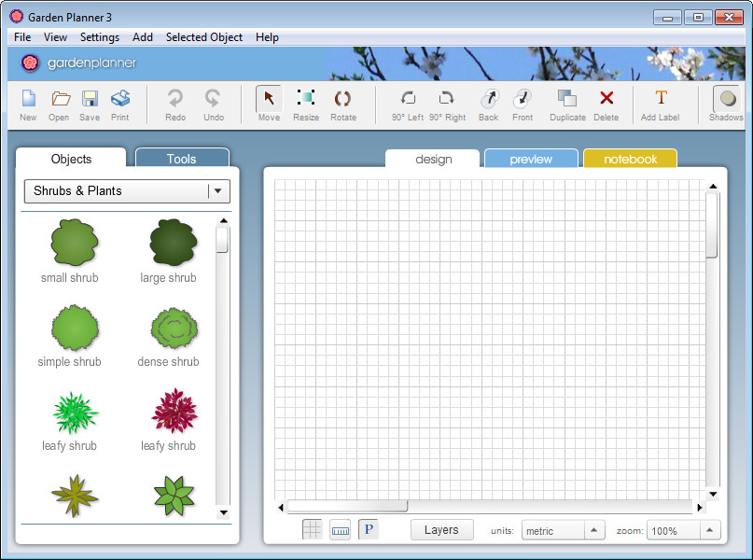Open the Selected Object menu
The height and width of the screenshot is (560, 753).
click(x=203, y=37)
